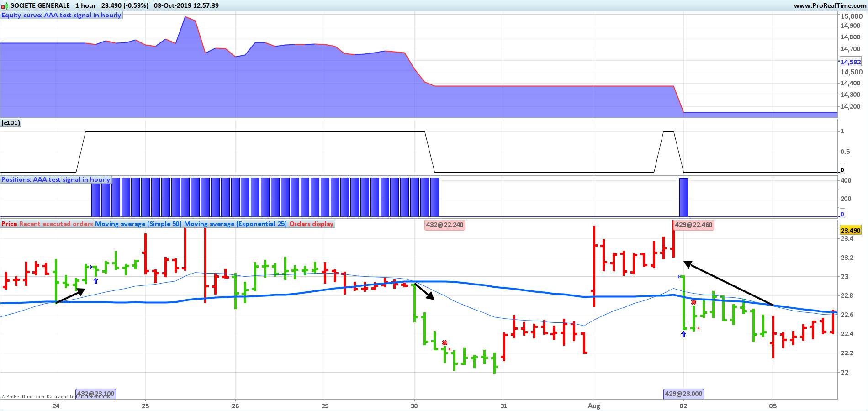The height and width of the screenshot is (411, 868).
Task: Click the '29' date on the time axis
Action: (x=325, y=406)
